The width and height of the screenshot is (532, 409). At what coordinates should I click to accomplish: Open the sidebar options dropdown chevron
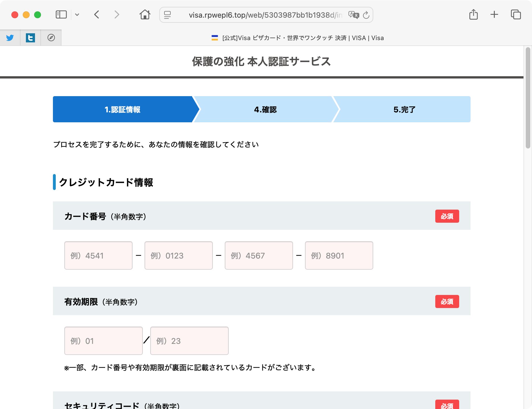(77, 15)
